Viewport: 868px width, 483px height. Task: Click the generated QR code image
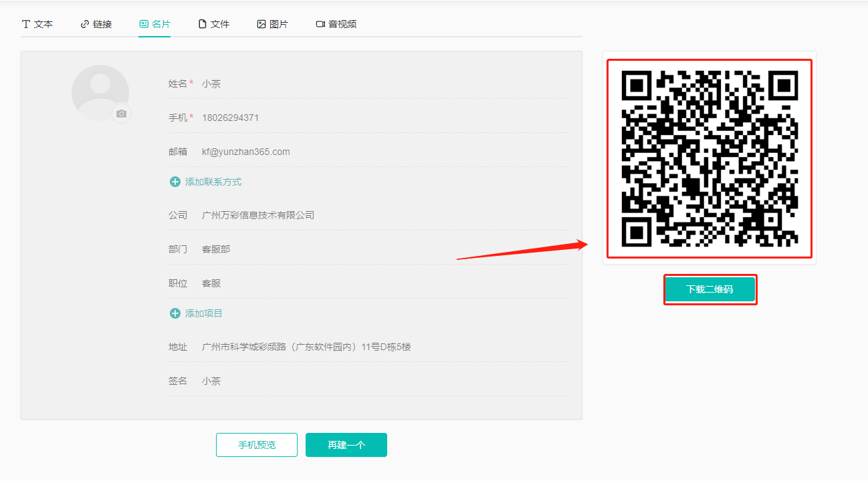[710, 158]
